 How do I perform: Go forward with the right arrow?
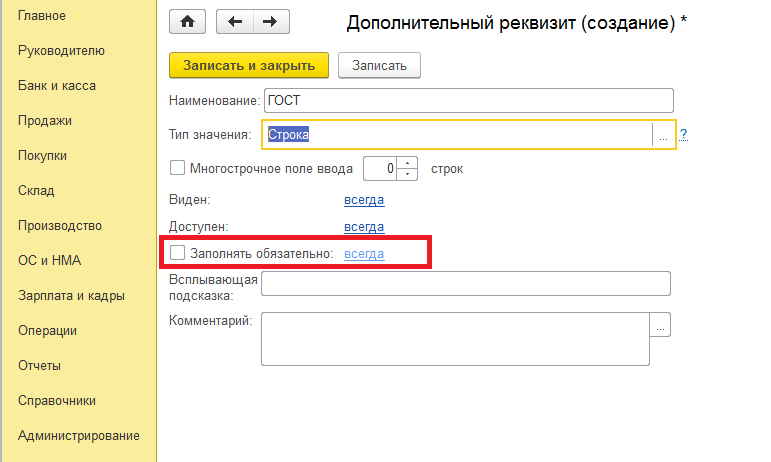click(268, 21)
